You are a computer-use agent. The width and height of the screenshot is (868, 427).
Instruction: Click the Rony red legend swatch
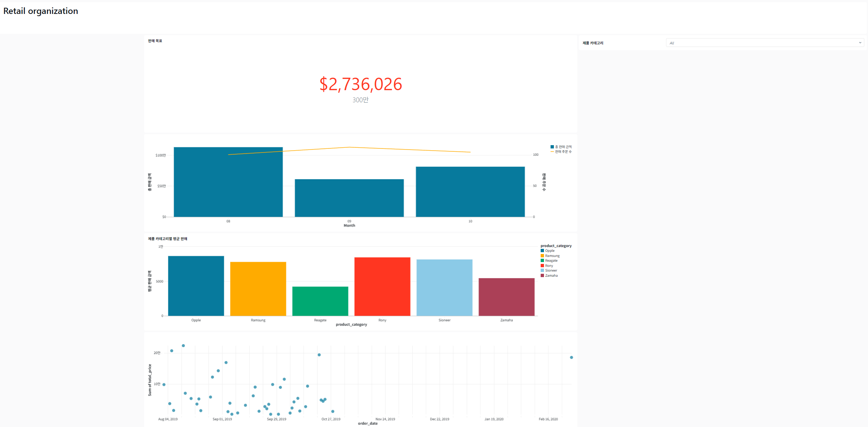[542, 266]
